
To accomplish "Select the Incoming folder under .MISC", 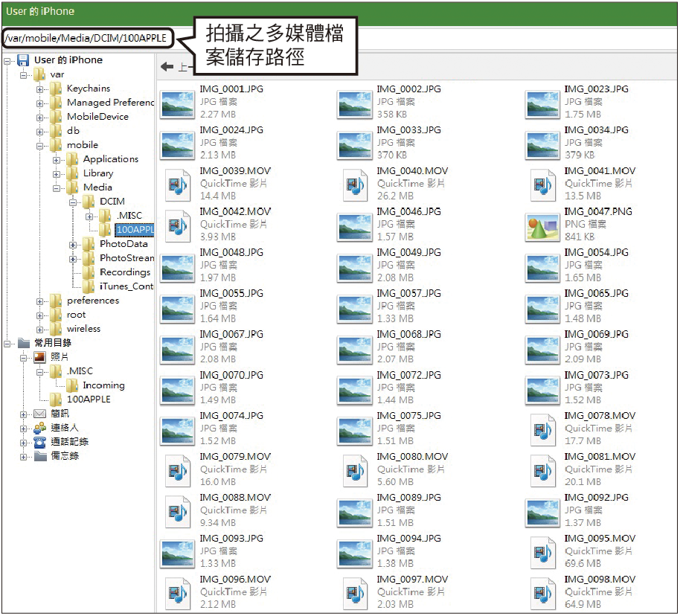I will pyautogui.click(x=103, y=385).
